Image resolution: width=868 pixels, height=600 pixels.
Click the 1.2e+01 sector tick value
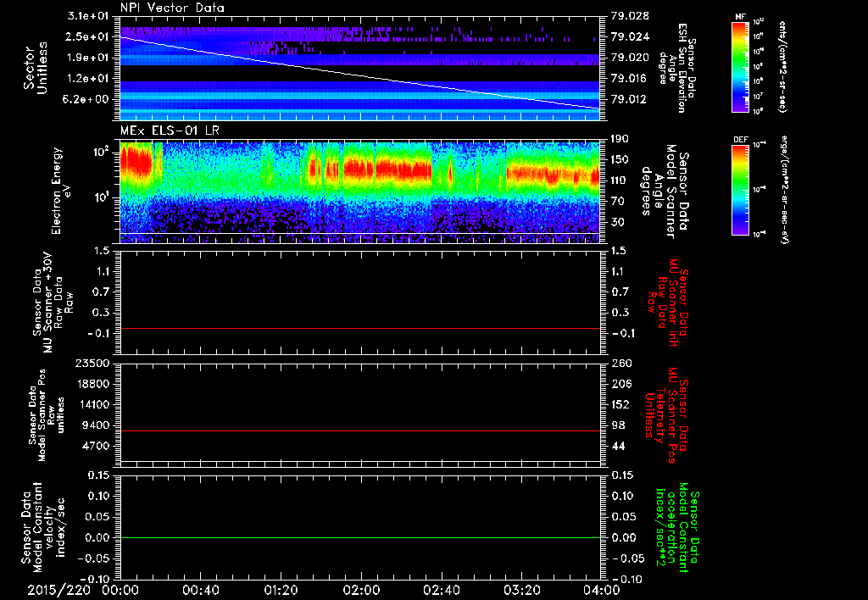(88, 79)
